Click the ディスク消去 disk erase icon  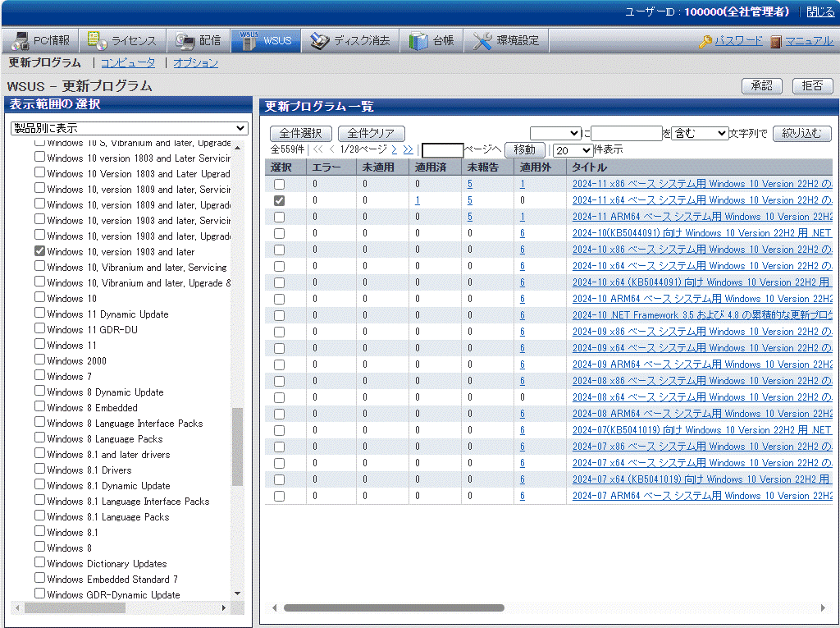pos(320,41)
